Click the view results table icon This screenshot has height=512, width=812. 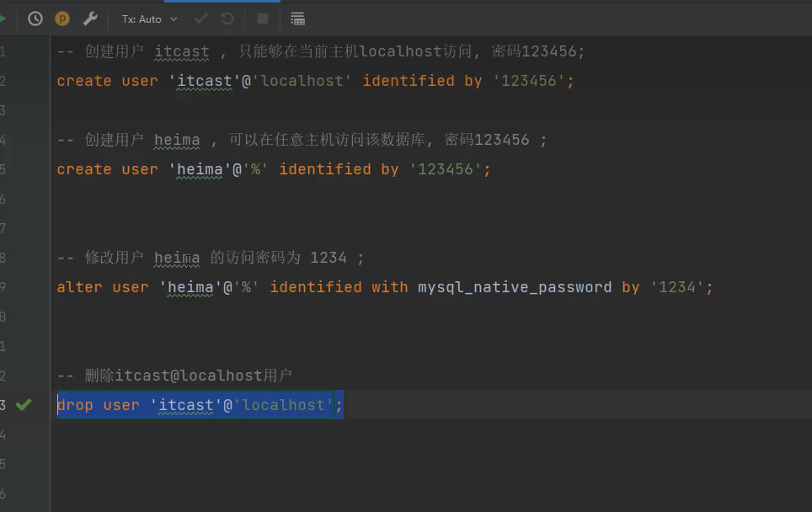point(297,19)
